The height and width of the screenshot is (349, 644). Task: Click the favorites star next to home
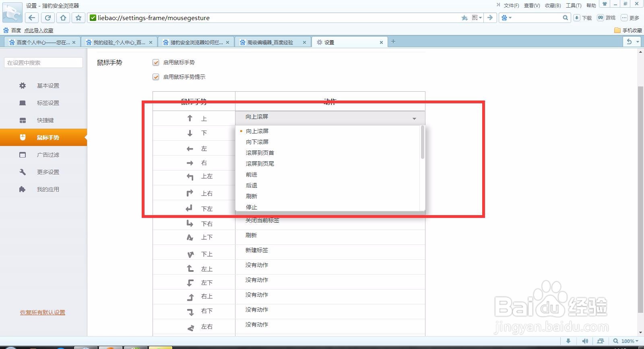pyautogui.click(x=78, y=18)
